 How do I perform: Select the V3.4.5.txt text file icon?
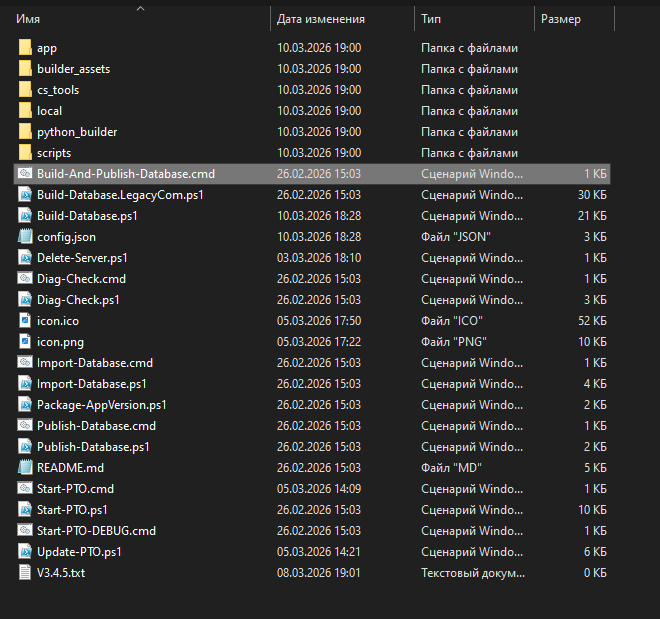26,573
